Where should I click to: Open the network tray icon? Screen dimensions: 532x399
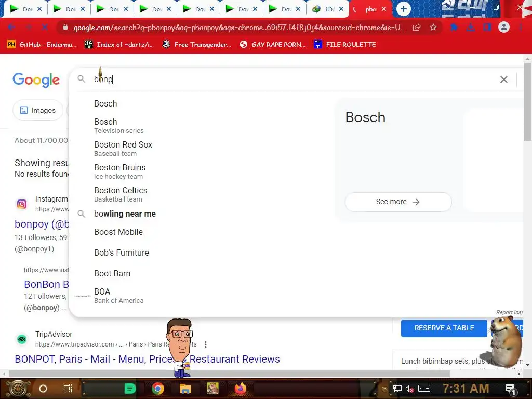[x=397, y=389]
